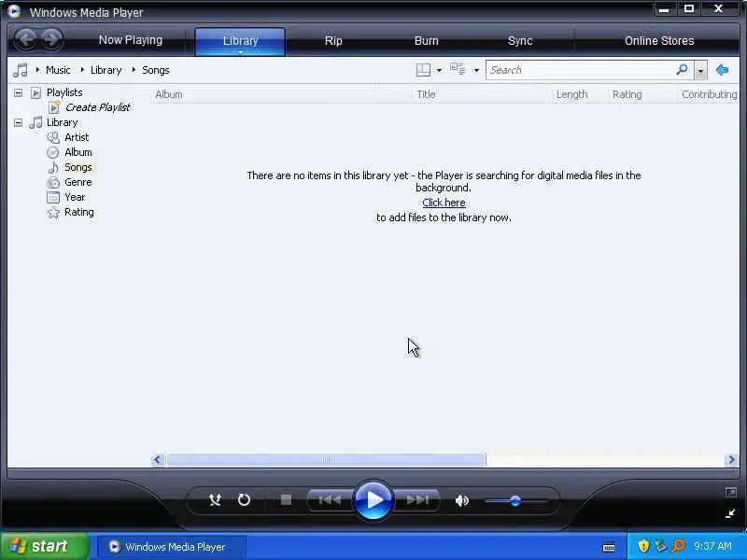Select Artist in the Library tree

tap(77, 137)
